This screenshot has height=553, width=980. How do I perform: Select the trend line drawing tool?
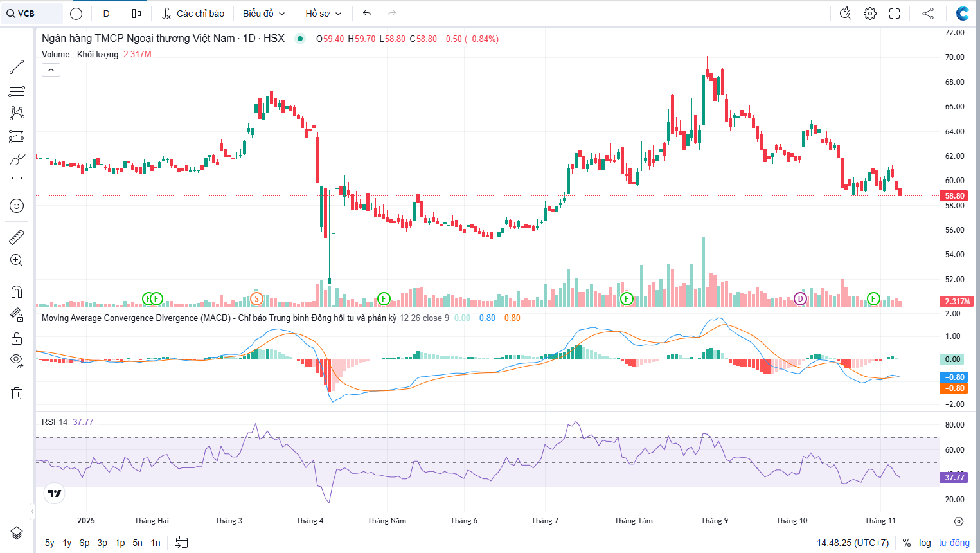click(17, 67)
